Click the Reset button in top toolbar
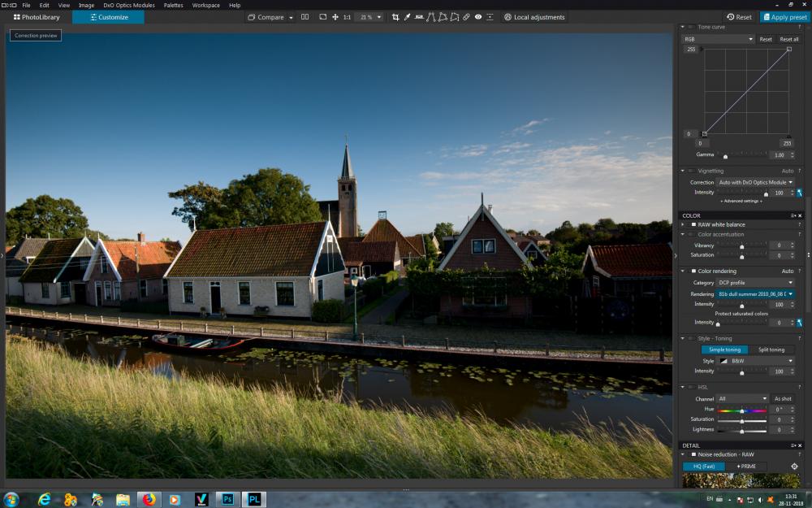 [739, 17]
